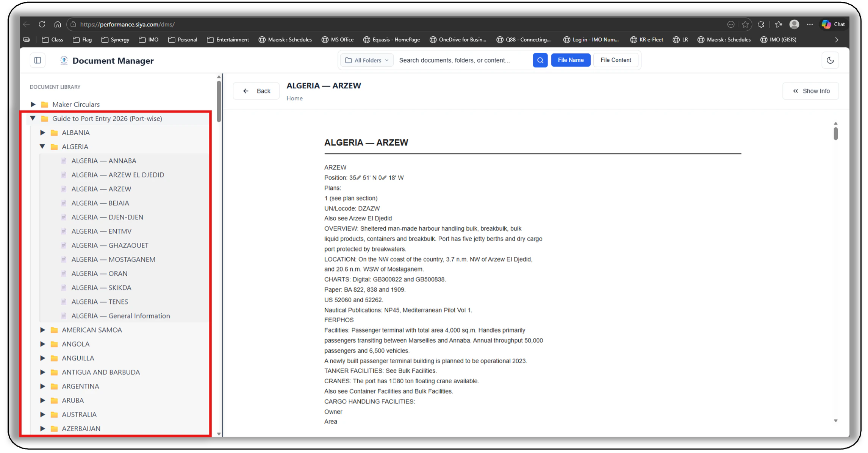This screenshot has height=453, width=868.
Task: Open the ALGERIA — BEJAIA document
Action: pyautogui.click(x=100, y=203)
